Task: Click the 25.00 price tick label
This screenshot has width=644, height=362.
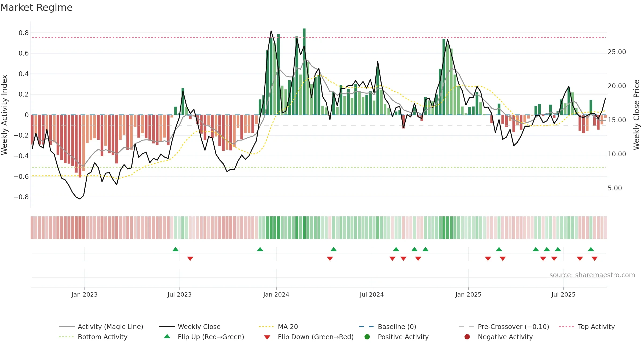Action: (x=617, y=52)
